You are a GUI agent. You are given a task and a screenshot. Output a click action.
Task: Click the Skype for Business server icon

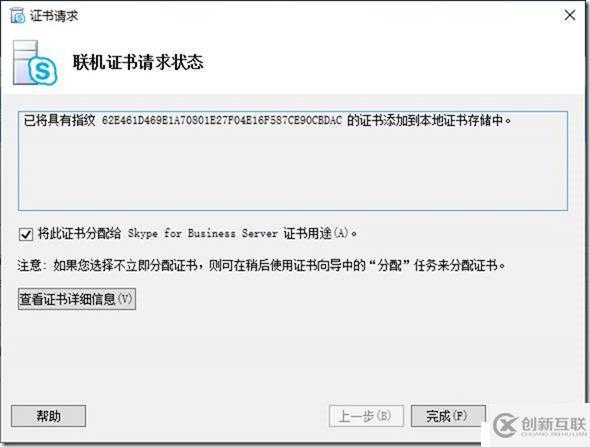tap(35, 63)
